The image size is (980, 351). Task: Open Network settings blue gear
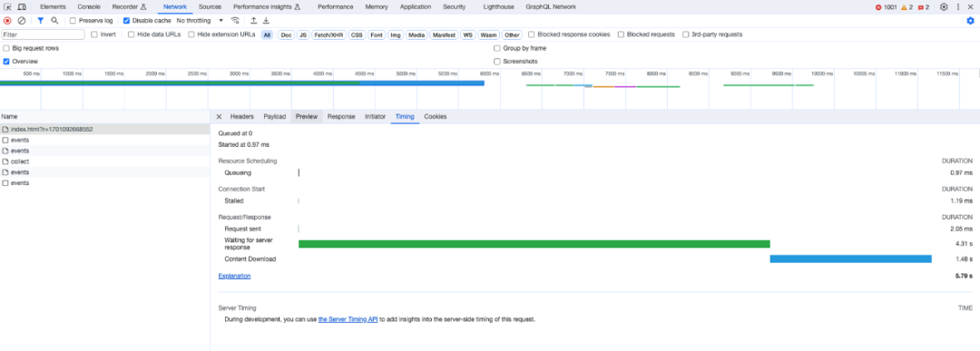tap(971, 21)
